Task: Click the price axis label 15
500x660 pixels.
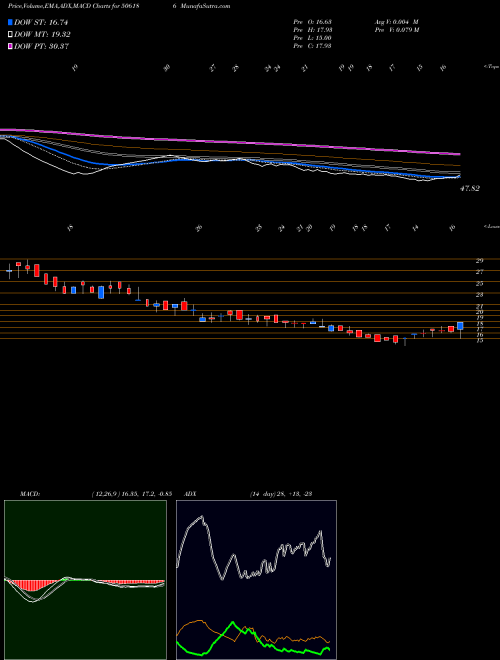Action: (479, 341)
